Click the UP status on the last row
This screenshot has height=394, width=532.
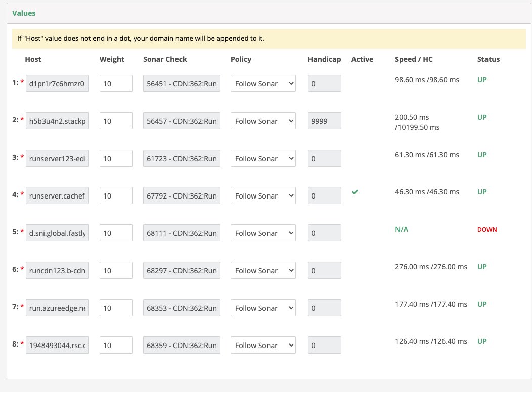pos(481,341)
